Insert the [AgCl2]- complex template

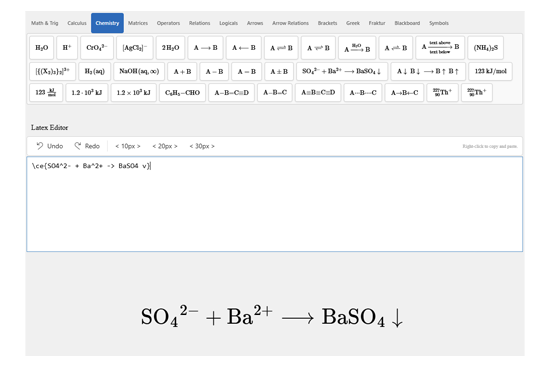(x=135, y=48)
